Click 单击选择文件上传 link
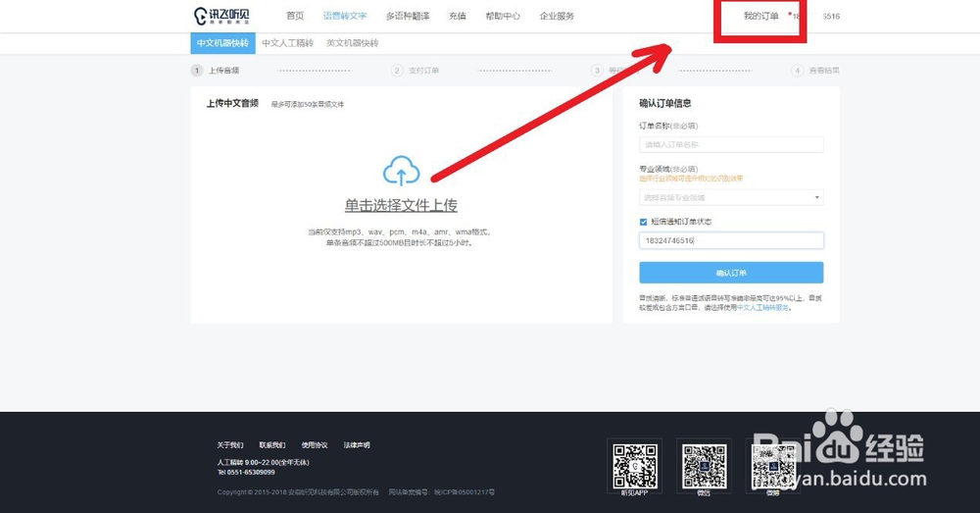980x513 pixels. coord(401,205)
